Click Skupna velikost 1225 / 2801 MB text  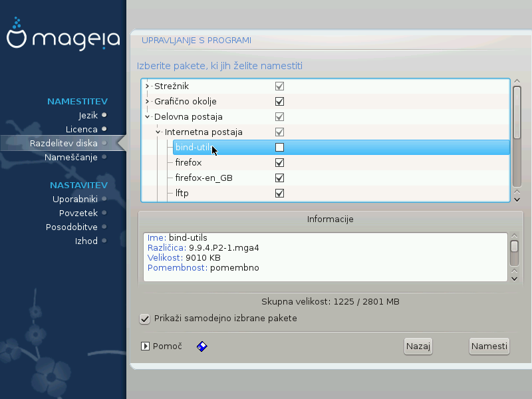pos(330,302)
